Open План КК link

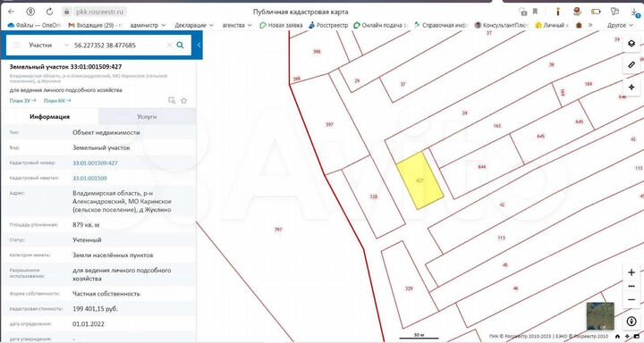[57, 101]
